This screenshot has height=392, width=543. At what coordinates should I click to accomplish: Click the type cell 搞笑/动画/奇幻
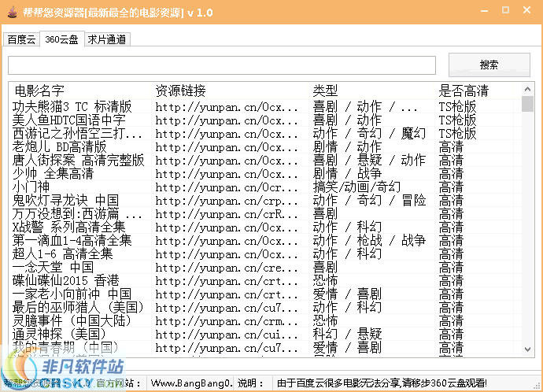pyautogui.click(x=356, y=187)
